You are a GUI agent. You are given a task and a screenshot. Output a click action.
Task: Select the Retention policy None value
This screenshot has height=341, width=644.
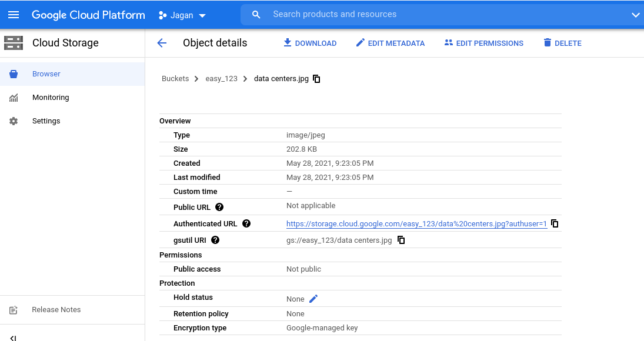(295, 314)
